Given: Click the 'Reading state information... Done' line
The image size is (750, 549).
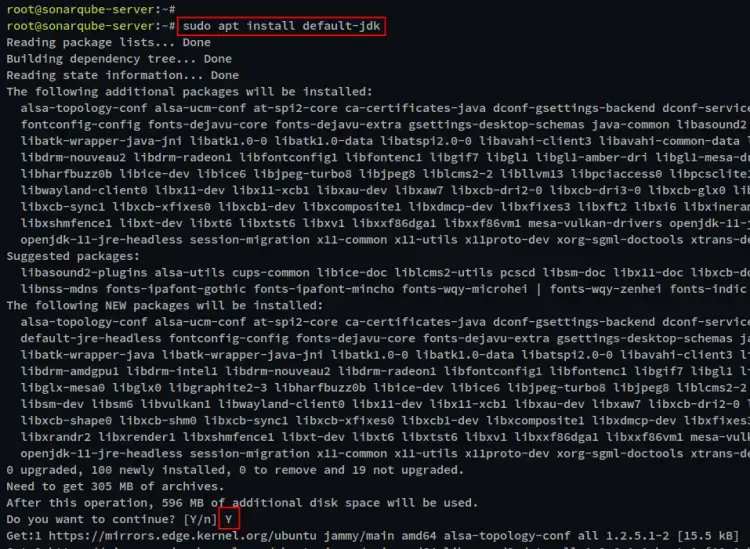Looking at the screenshot, I should click(x=122, y=75).
